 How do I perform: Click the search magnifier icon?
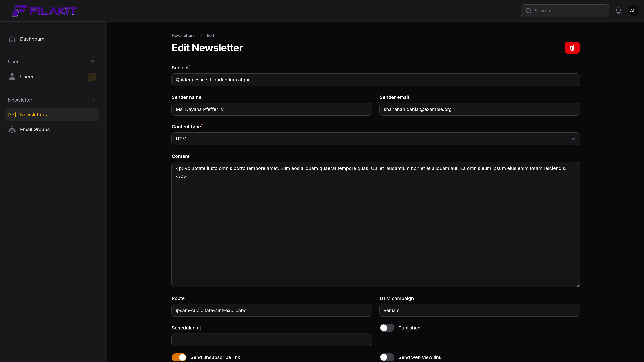(x=529, y=11)
